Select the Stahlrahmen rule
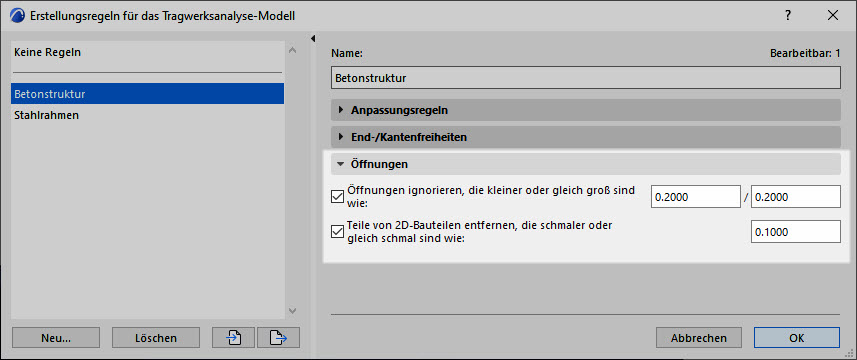This screenshot has width=857, height=360. click(148, 115)
